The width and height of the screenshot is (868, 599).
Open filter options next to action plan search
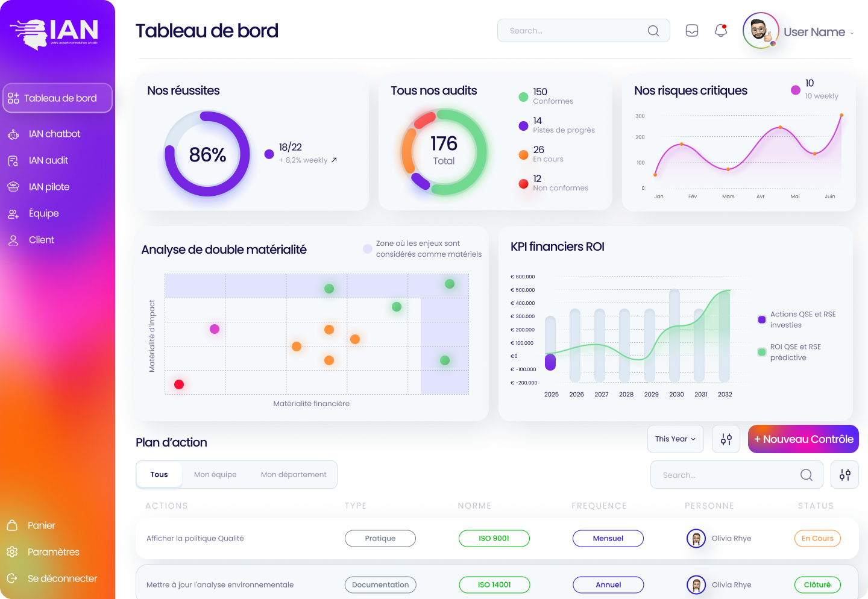[x=844, y=475]
